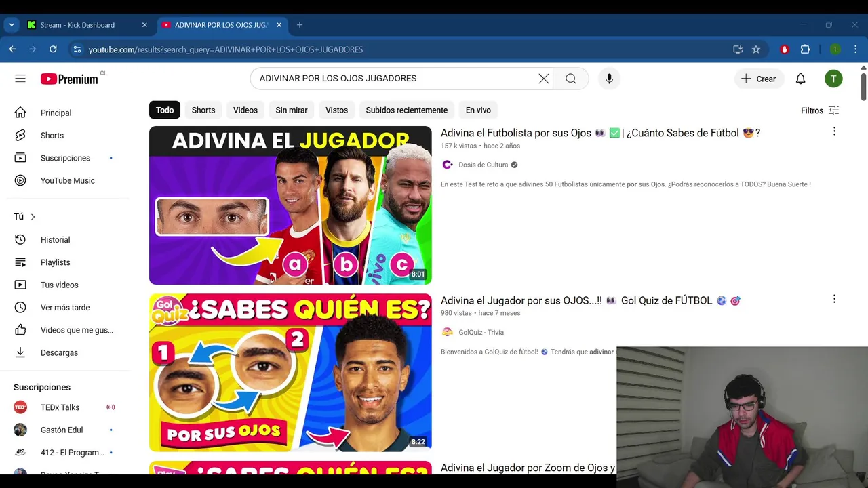This screenshot has width=868, height=488.
Task: Open the notifications bell
Action: pyautogui.click(x=800, y=79)
